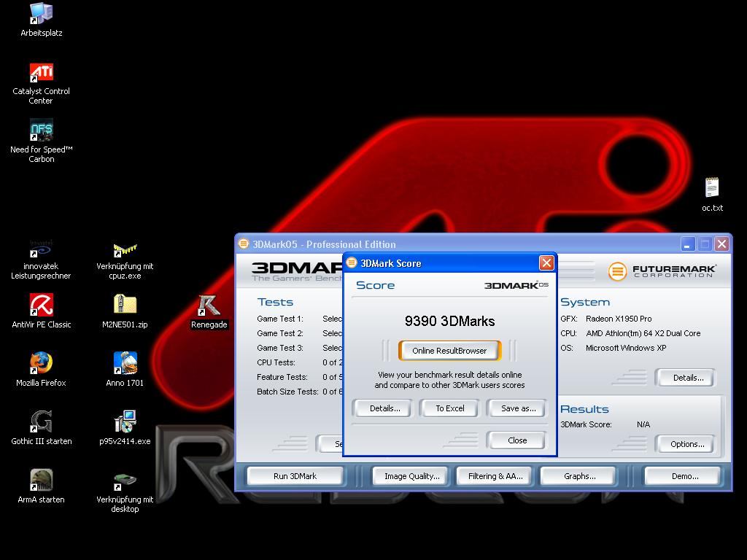The width and height of the screenshot is (747, 560).
Task: Click the 3DMark05 main window title icon
Action: [x=244, y=244]
